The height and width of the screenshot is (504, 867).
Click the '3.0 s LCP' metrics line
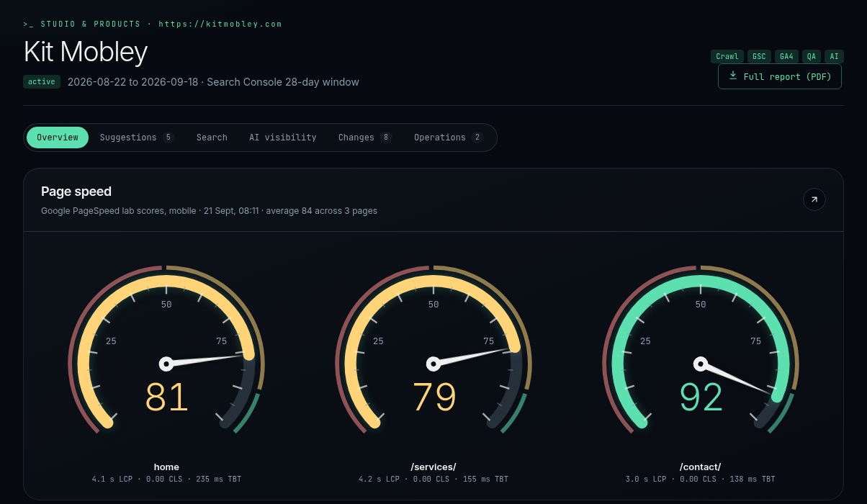coord(701,479)
